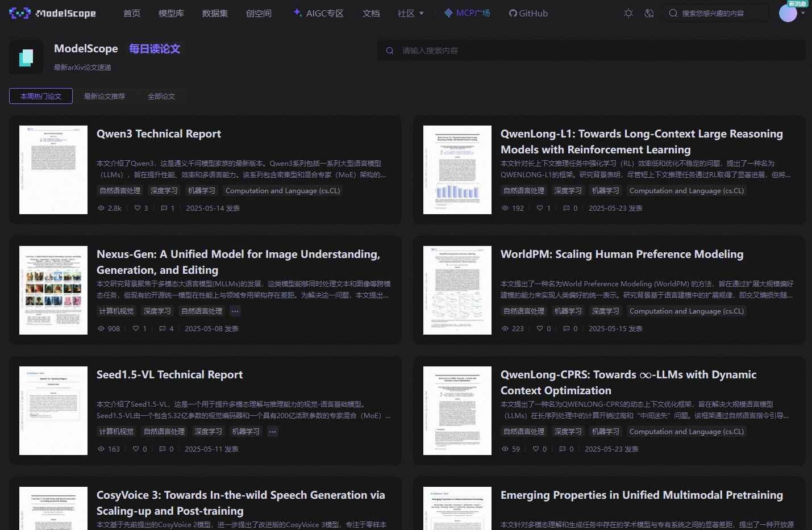Expand the 社区 dropdown menu
Viewport: 812px width, 530px height.
411,13
